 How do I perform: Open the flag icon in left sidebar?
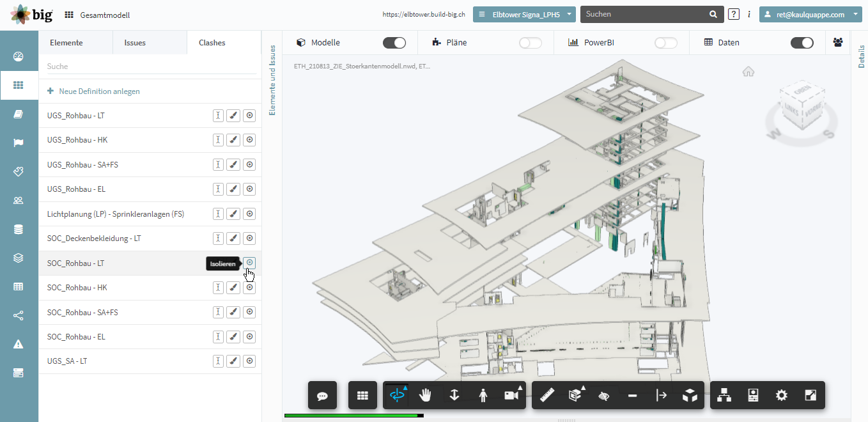tap(19, 143)
